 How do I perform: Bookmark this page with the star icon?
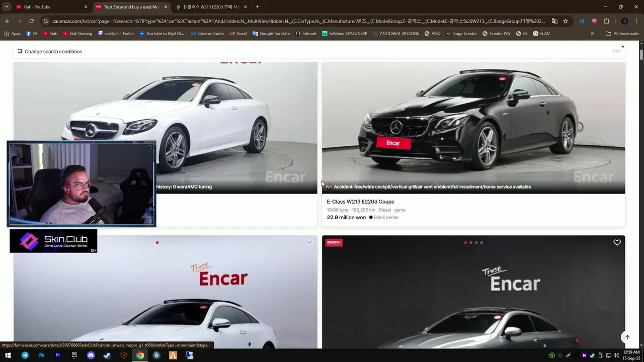(x=566, y=21)
